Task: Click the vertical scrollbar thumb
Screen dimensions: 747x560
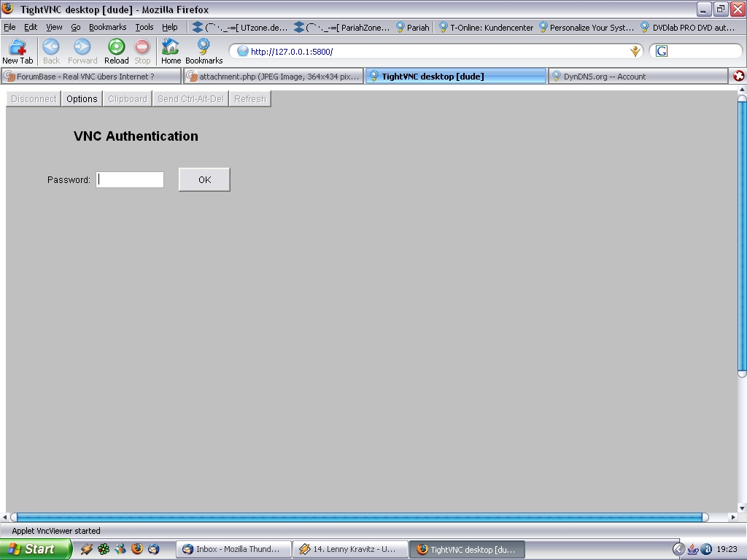Action: (x=742, y=236)
